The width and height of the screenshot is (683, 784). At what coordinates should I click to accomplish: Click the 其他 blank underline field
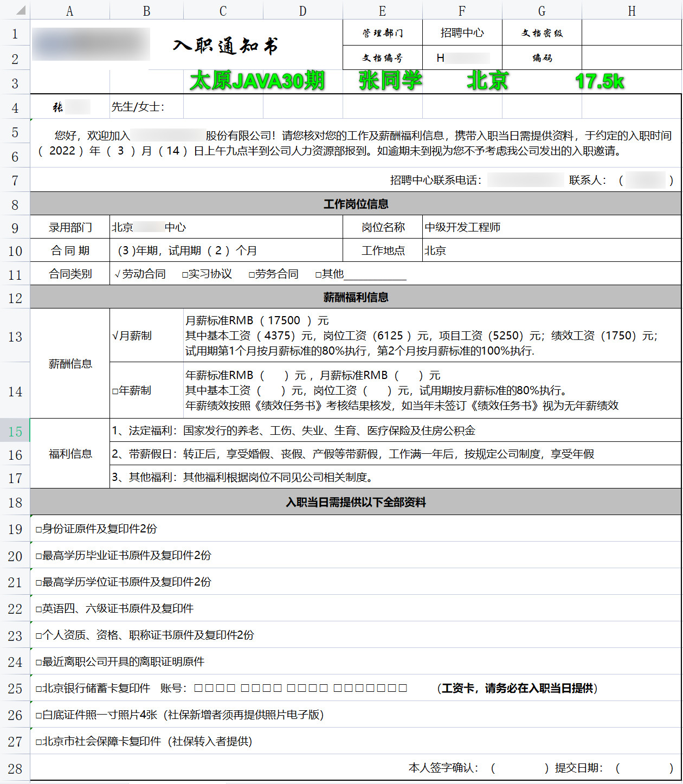tap(375, 275)
